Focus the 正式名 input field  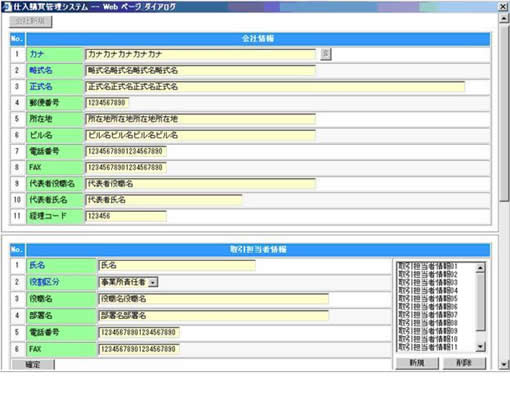pyautogui.click(x=275, y=87)
